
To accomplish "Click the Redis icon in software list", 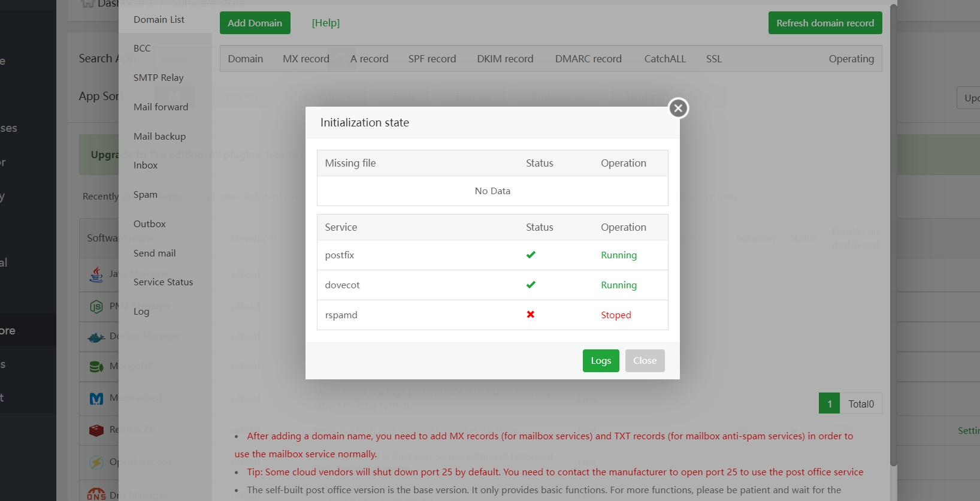I will coord(96,430).
